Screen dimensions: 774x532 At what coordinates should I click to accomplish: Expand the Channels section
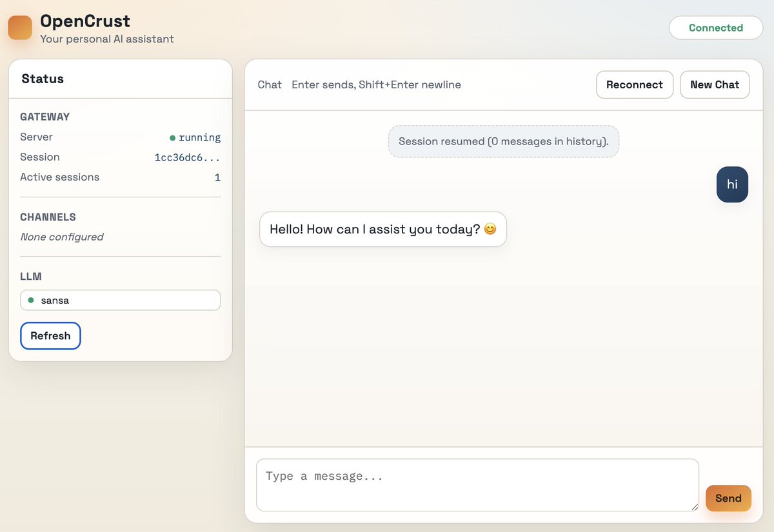(x=48, y=217)
